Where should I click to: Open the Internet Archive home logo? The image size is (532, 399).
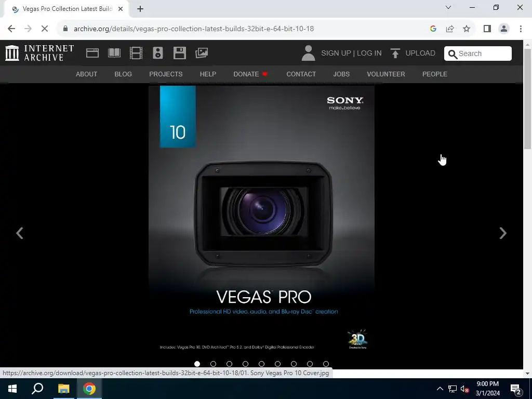39,53
